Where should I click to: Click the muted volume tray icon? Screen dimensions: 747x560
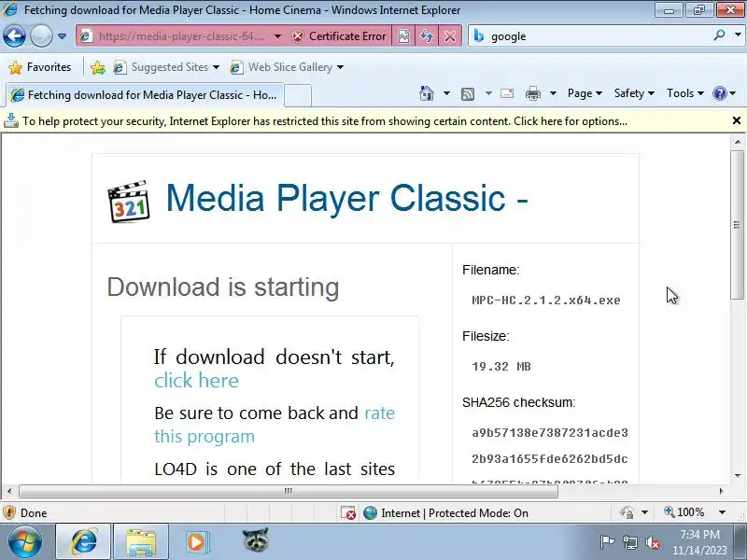coord(653,542)
